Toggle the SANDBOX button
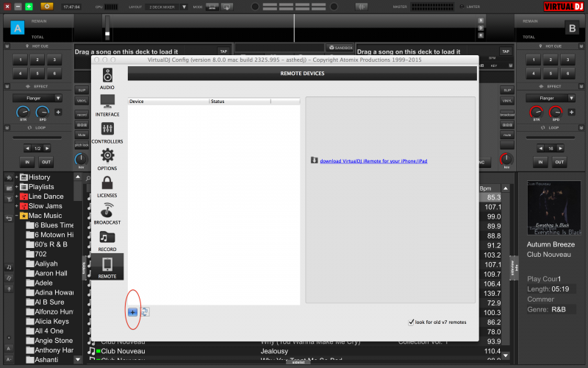This screenshot has height=368, width=588. pyautogui.click(x=340, y=48)
